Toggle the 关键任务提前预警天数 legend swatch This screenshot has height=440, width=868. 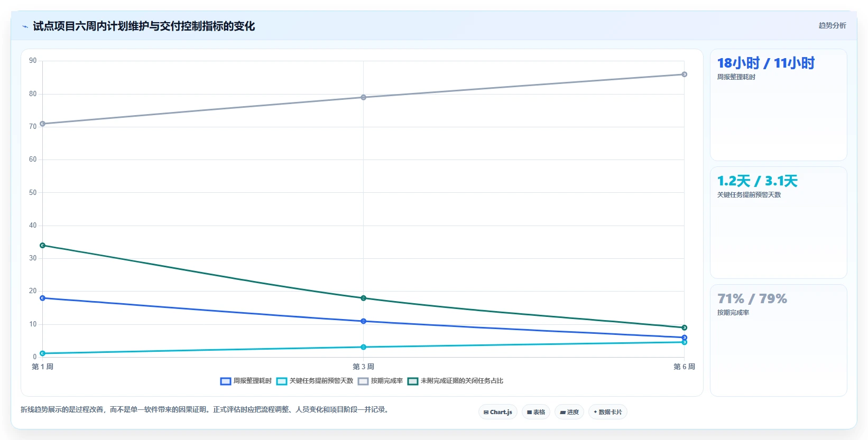pyautogui.click(x=282, y=381)
